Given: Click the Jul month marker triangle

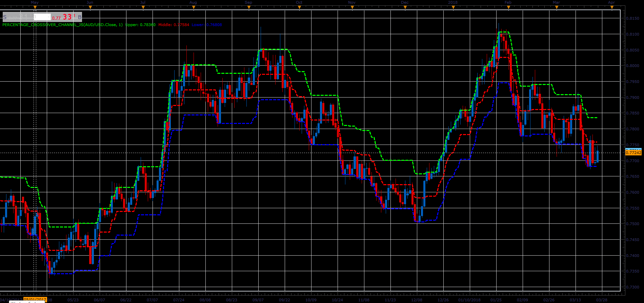Looking at the screenshot, I should (143, 7).
